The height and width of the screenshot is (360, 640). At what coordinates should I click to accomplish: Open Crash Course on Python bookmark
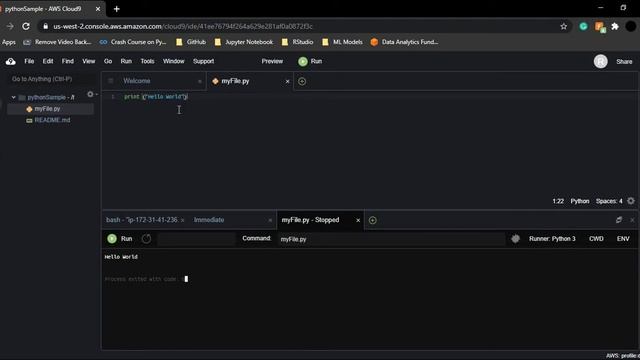click(x=133, y=42)
